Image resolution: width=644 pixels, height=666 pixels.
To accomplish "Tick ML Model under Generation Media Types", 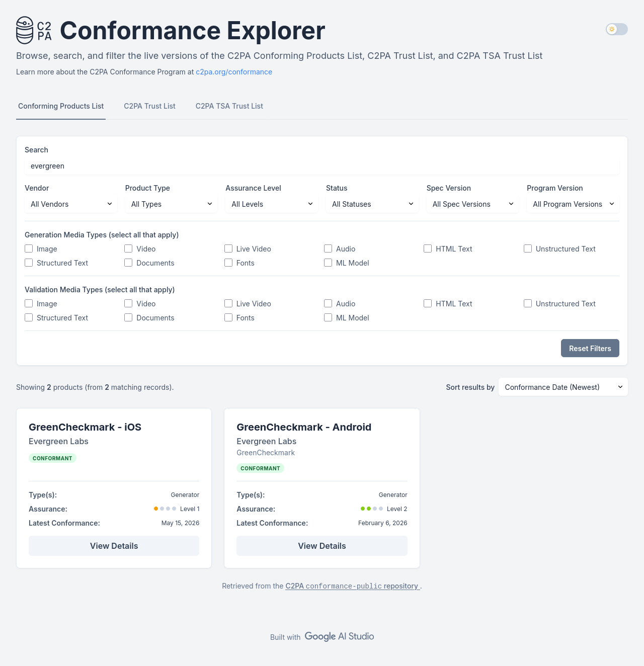I will click(328, 263).
